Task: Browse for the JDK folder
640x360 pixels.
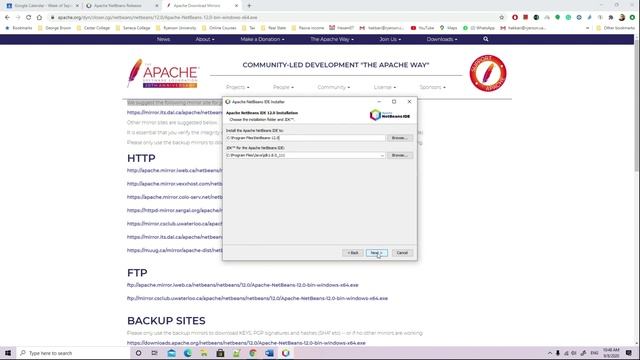Action: coord(400,156)
